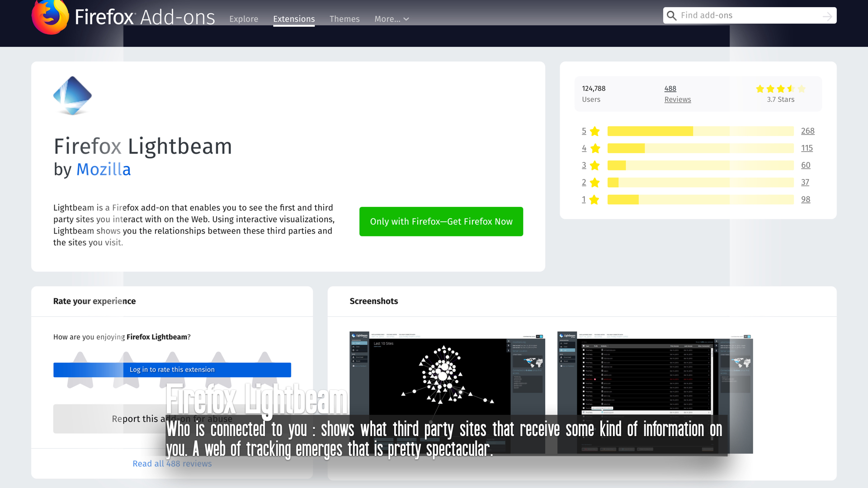Image resolution: width=868 pixels, height=488 pixels.
Task: Click Only with Firefox—Get Firefox Now button
Action: coord(441,221)
